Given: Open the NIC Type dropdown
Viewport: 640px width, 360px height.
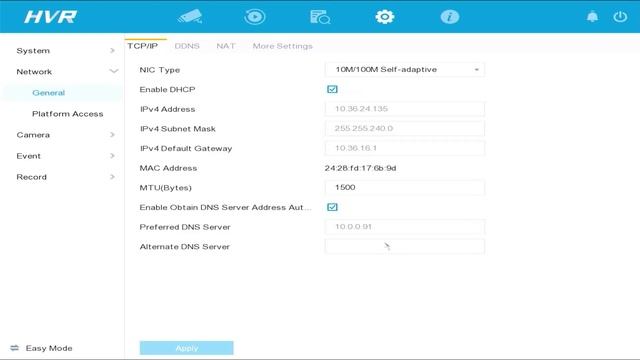Looking at the screenshot, I should pos(404,69).
